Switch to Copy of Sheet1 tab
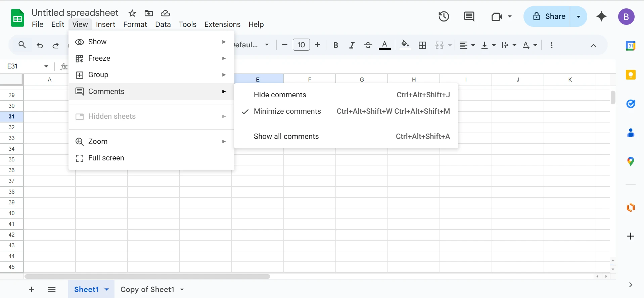This screenshot has width=644, height=298. [x=147, y=289]
